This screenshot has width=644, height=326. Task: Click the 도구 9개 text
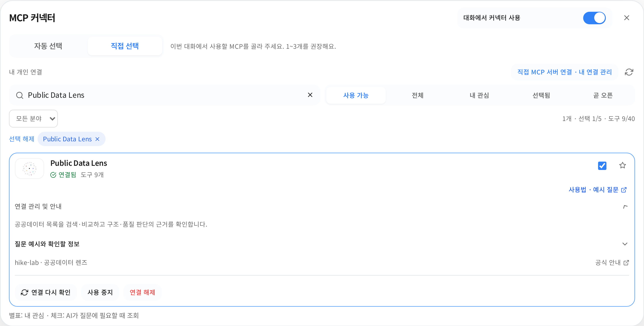click(92, 175)
